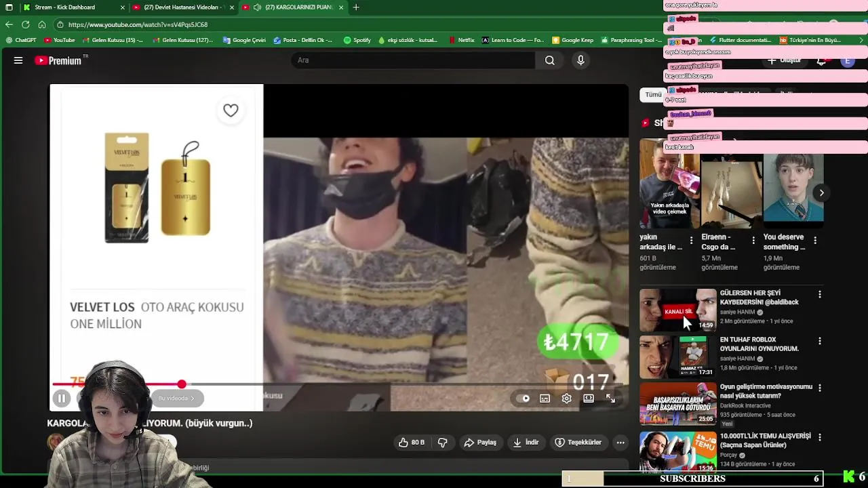
Task: Switch to theater mode
Action: [x=589, y=399]
